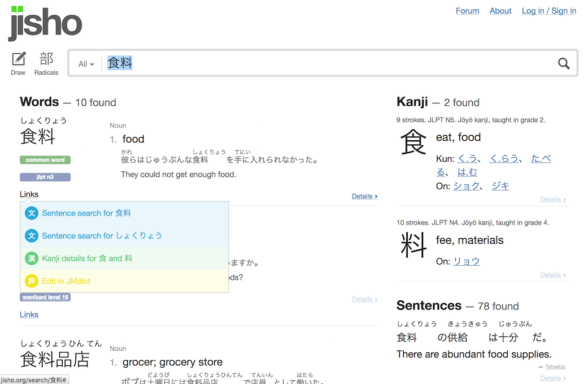Click the magnifying glass to search
Image resolution: width=588 pixels, height=384 pixels.
[x=563, y=63]
